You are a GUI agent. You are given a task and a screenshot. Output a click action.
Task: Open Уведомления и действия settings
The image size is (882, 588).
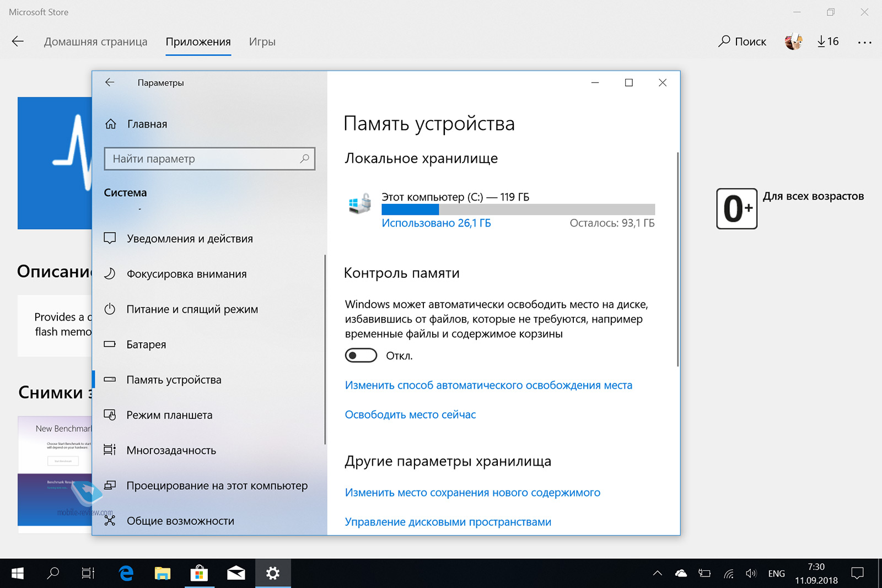(189, 239)
